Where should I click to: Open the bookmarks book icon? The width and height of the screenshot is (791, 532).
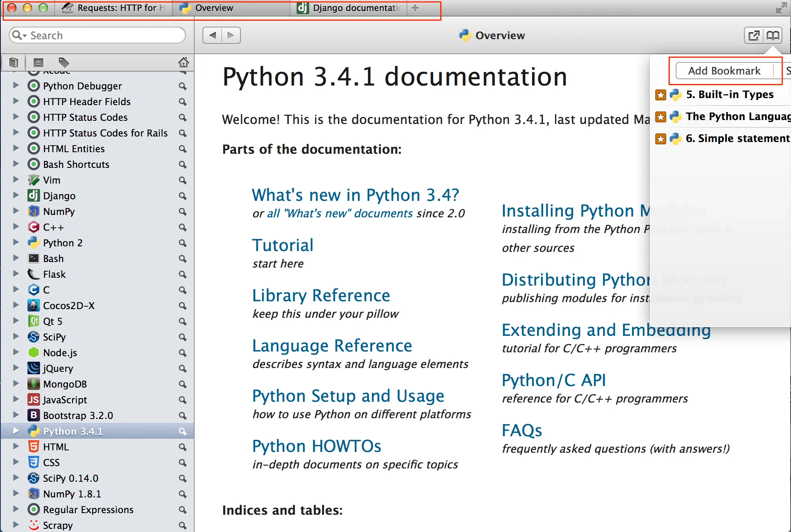click(773, 36)
